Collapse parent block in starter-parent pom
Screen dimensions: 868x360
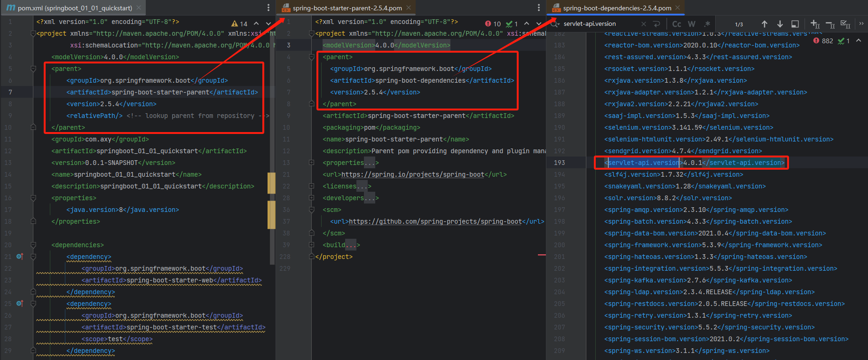click(311, 57)
